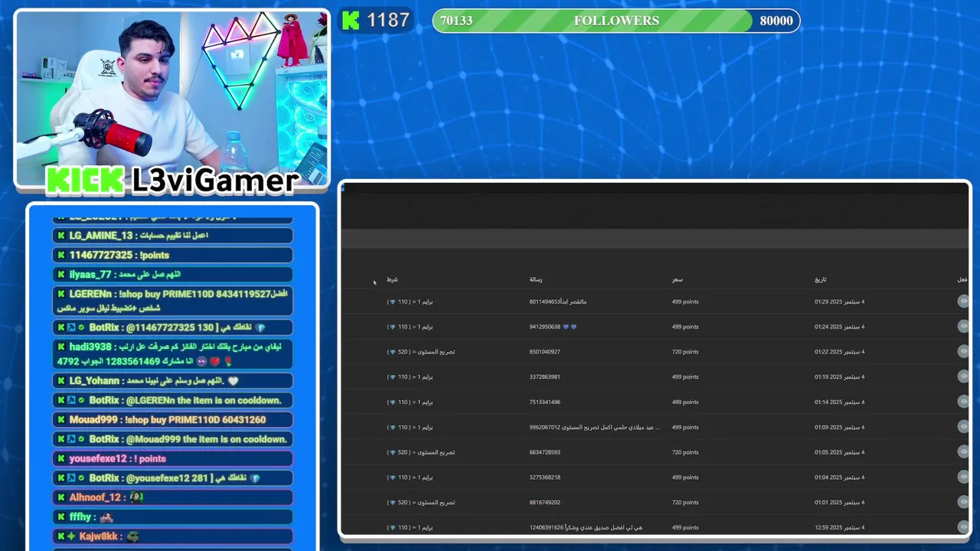Click moderator badge on BotRix @LGERENn cooldown message
Image resolution: width=980 pixels, height=551 pixels.
click(71, 400)
